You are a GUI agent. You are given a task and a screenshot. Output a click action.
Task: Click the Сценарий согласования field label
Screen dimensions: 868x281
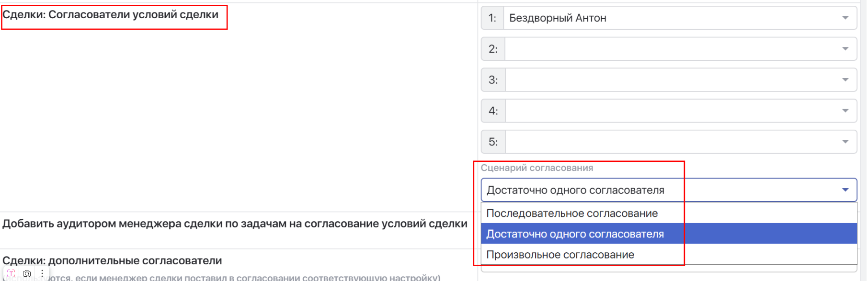(x=537, y=168)
